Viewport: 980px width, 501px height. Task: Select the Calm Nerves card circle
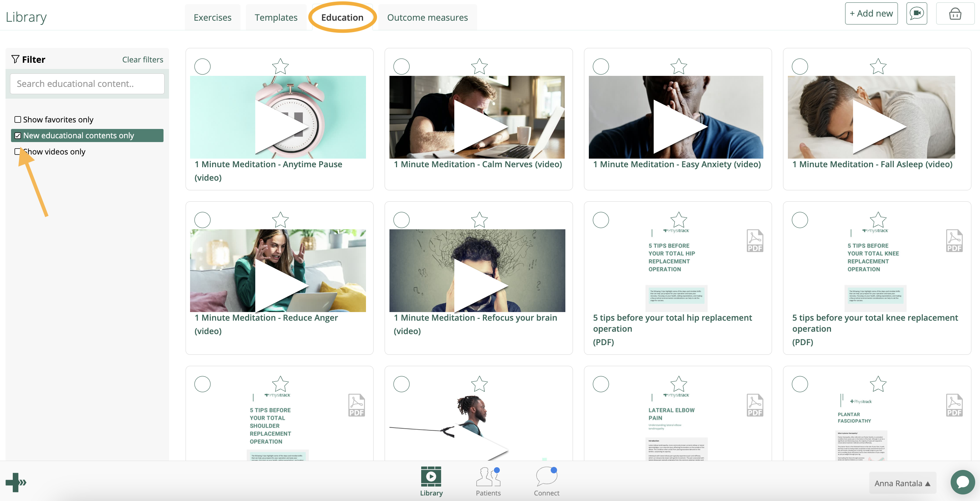(402, 67)
